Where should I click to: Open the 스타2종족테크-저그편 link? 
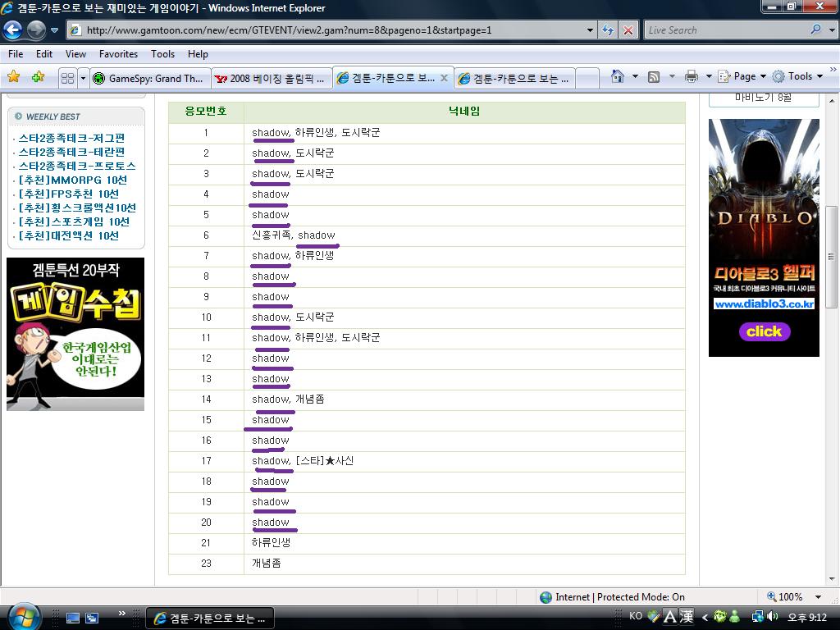click(x=71, y=138)
